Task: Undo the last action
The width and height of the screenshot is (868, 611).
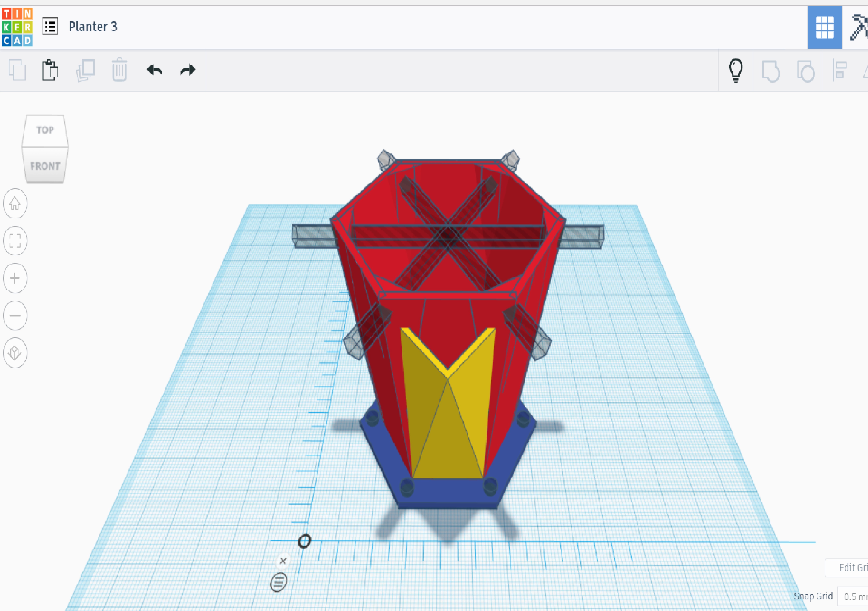Action: pos(154,70)
